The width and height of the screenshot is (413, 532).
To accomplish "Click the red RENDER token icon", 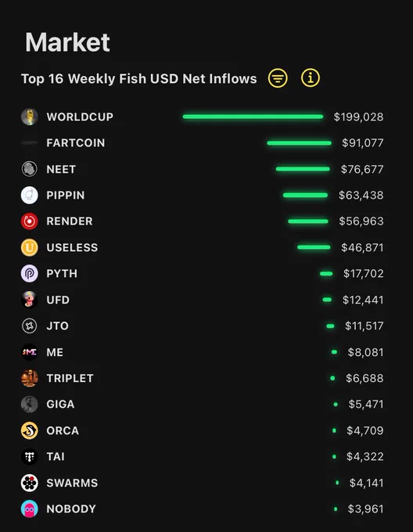I will coord(30,221).
